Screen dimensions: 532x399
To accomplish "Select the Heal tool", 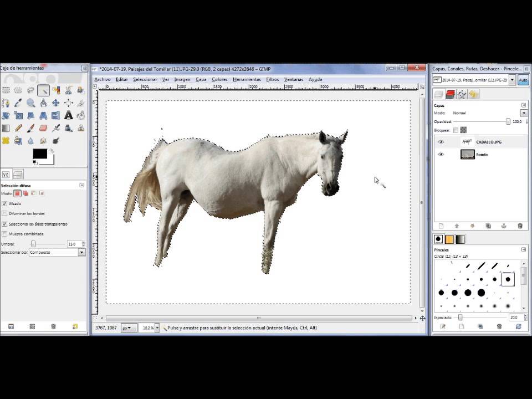I will click(x=6, y=140).
